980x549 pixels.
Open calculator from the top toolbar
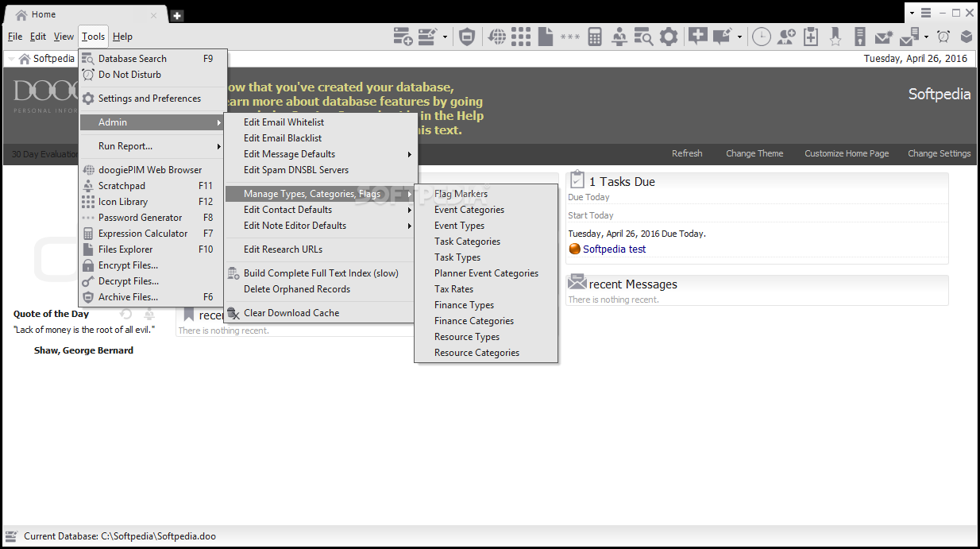tap(595, 37)
